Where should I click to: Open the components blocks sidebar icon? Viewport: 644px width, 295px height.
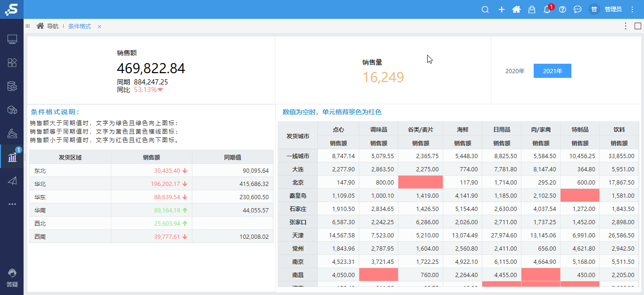pyautogui.click(x=12, y=63)
